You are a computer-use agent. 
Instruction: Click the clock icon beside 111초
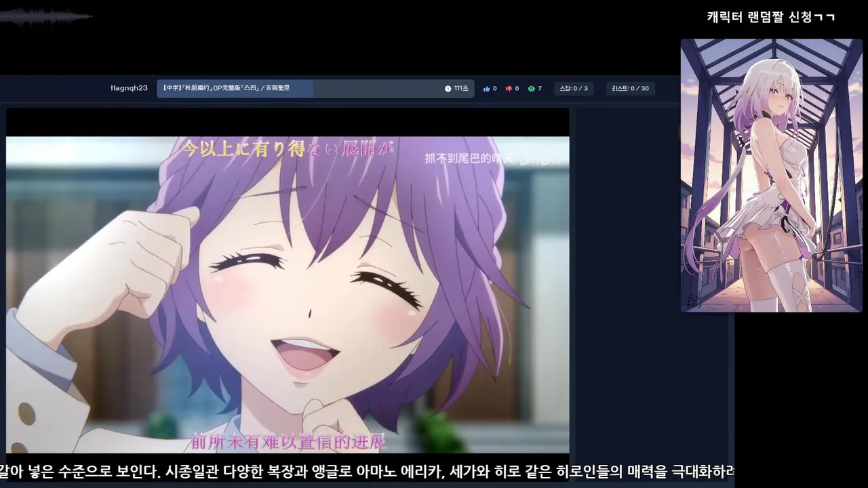point(448,89)
